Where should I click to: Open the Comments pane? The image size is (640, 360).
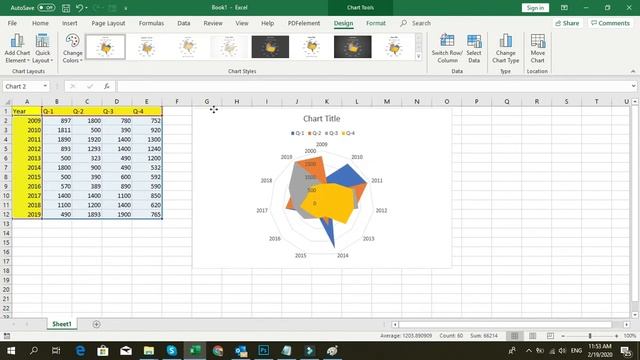[610, 23]
